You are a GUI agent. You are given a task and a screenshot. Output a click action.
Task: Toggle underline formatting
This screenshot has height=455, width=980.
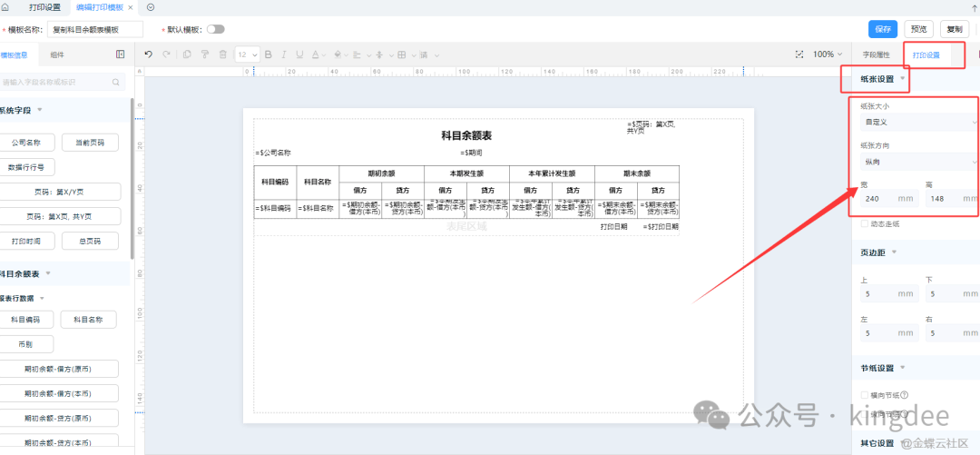[299, 54]
